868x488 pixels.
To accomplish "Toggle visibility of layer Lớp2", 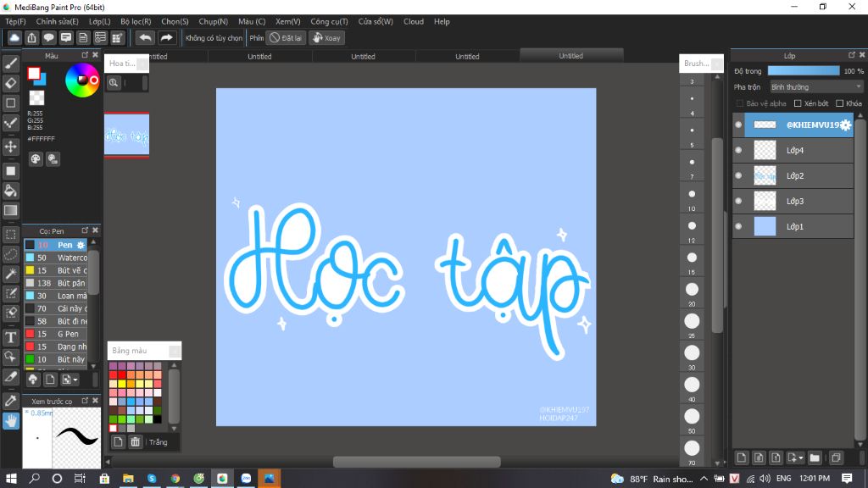I will (738, 175).
